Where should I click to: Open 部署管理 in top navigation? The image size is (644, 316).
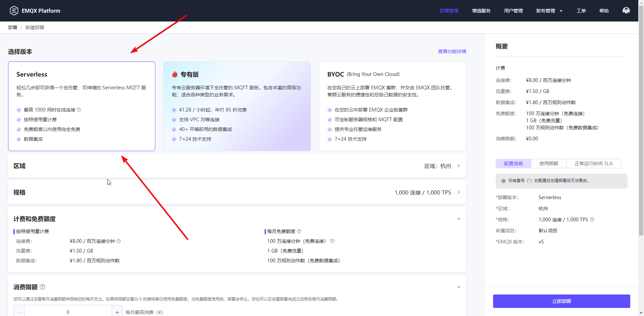(x=449, y=11)
